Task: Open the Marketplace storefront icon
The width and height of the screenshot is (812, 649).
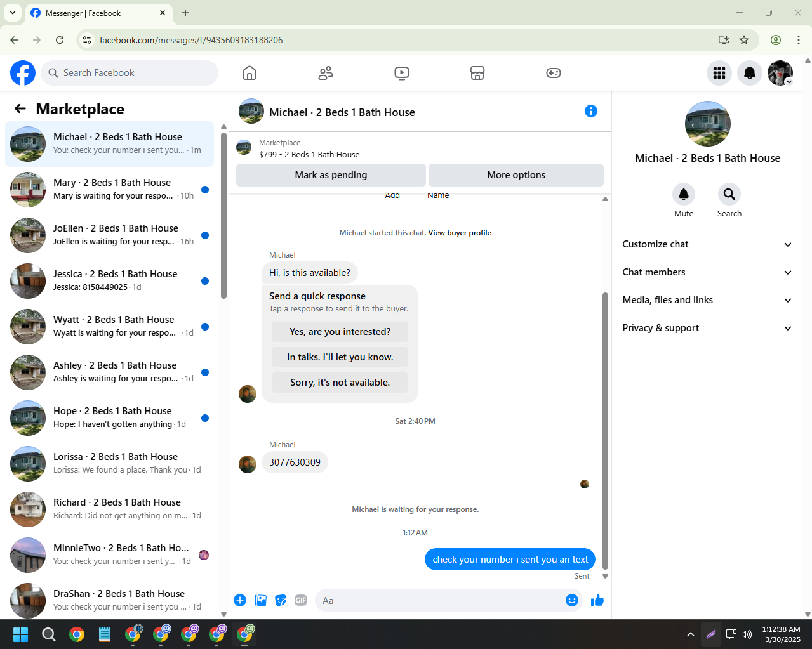Action: click(477, 73)
